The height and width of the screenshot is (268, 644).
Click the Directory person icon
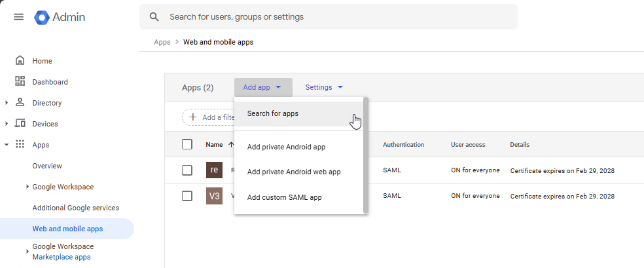(20, 102)
